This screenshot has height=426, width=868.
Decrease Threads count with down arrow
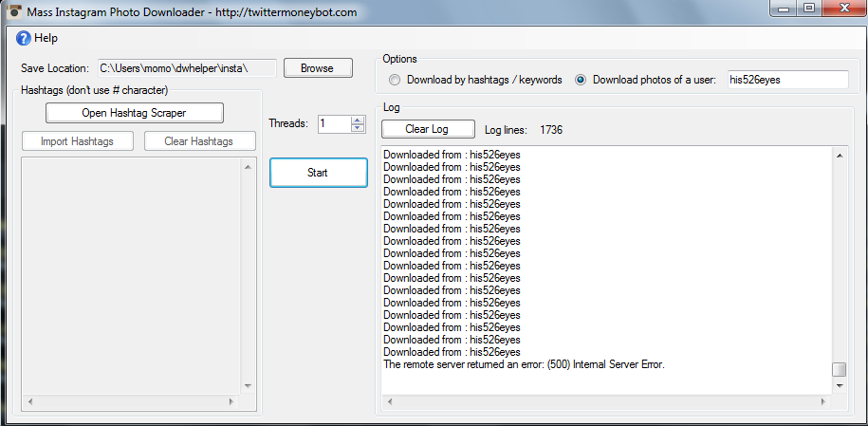pos(359,128)
